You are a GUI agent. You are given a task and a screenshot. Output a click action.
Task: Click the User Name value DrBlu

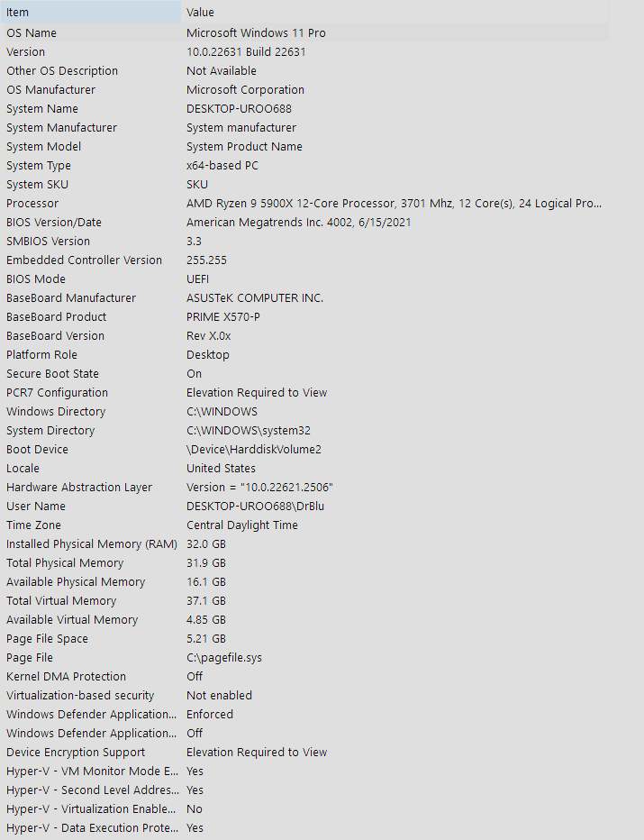[x=255, y=507]
